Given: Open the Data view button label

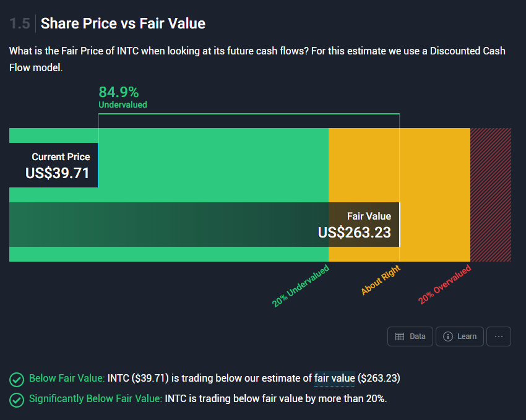Looking at the screenshot, I should click(418, 336).
